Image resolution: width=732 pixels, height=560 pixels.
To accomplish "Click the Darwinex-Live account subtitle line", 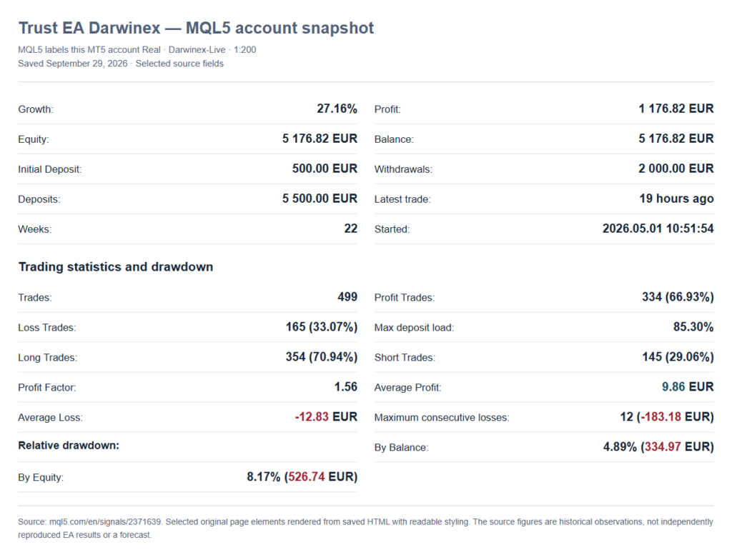I will click(x=137, y=49).
